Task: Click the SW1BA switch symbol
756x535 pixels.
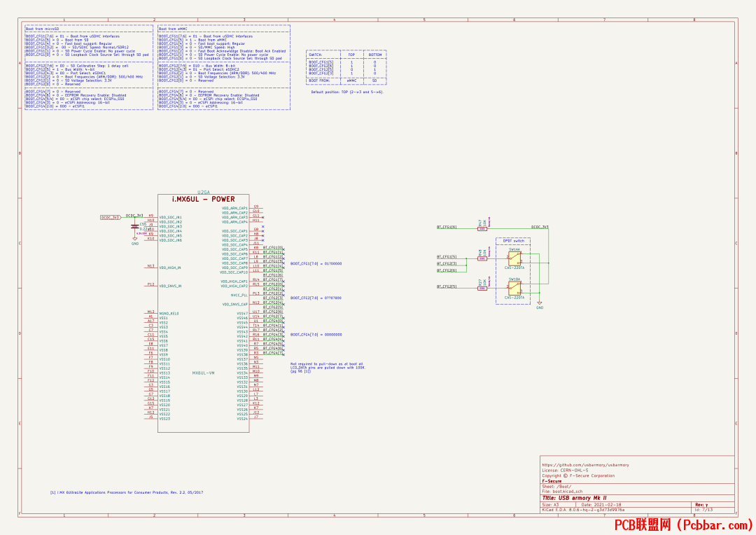Action: click(x=514, y=289)
